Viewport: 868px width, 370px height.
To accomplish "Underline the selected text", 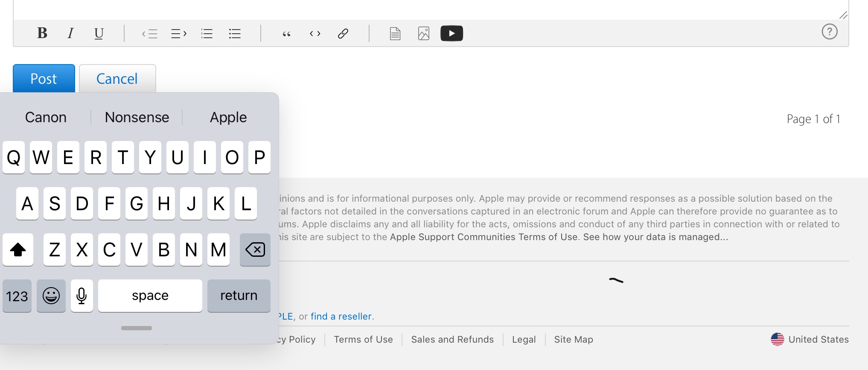I will click(x=99, y=33).
